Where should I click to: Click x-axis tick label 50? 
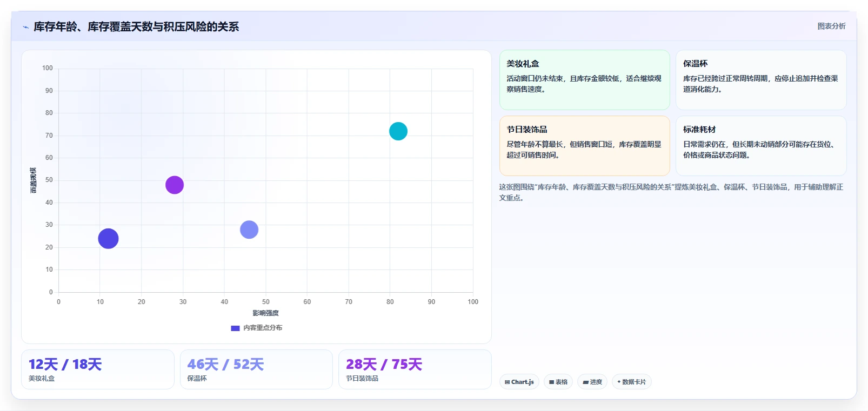pos(266,302)
